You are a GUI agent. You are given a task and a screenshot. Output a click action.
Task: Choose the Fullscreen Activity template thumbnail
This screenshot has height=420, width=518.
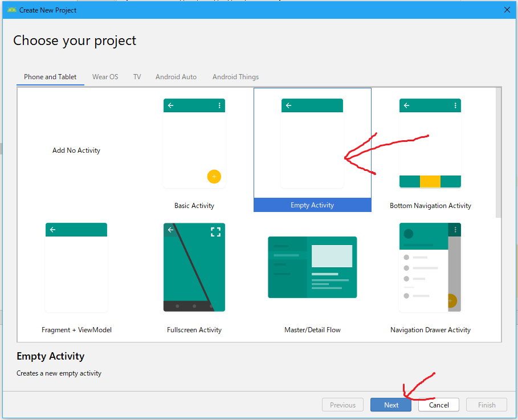194,267
